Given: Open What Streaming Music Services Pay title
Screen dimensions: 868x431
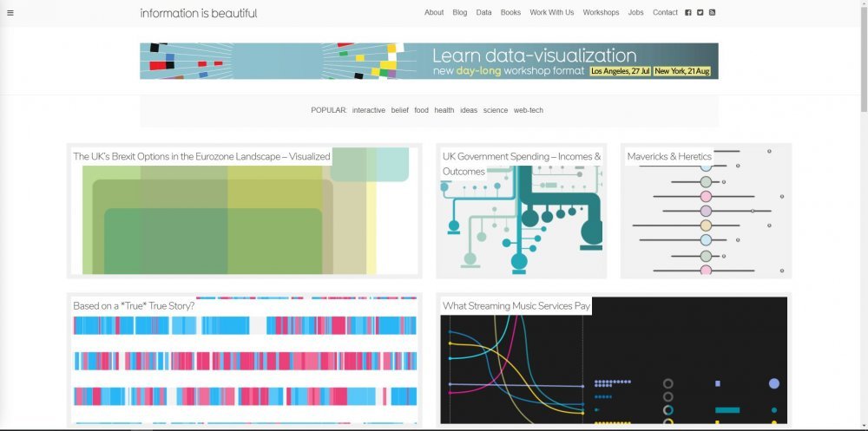Looking at the screenshot, I should (516, 305).
